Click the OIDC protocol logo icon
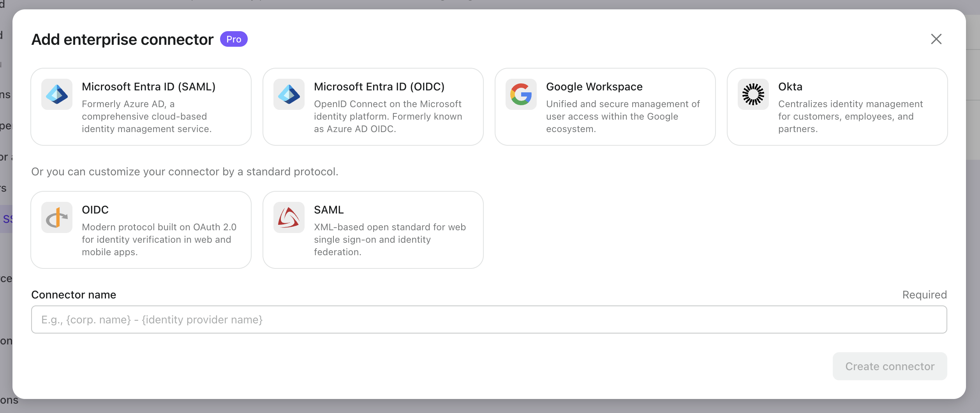Image resolution: width=980 pixels, height=413 pixels. click(x=57, y=217)
